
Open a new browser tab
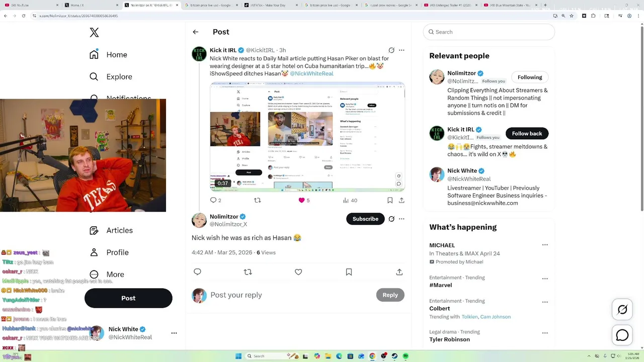coord(545,5)
